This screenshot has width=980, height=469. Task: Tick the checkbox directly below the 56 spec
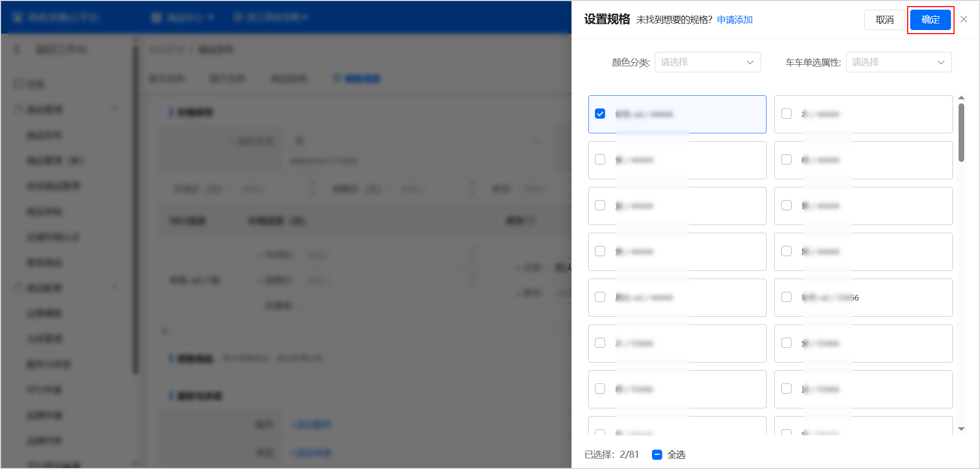tap(786, 343)
